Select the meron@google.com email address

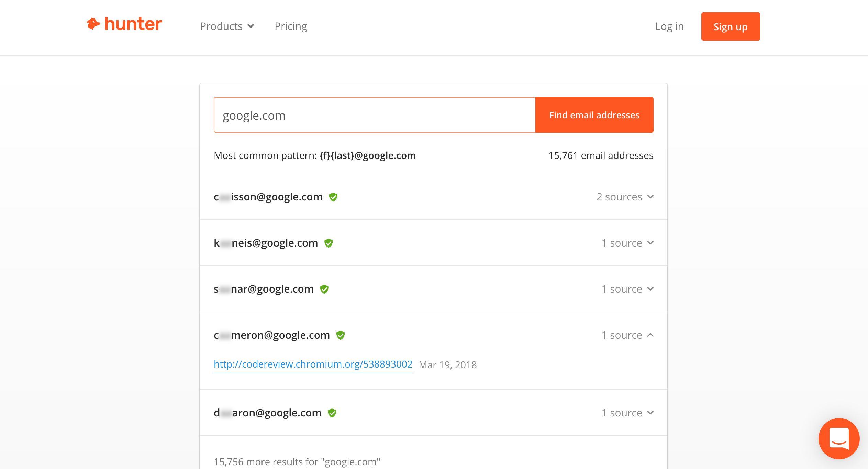pyautogui.click(x=271, y=335)
